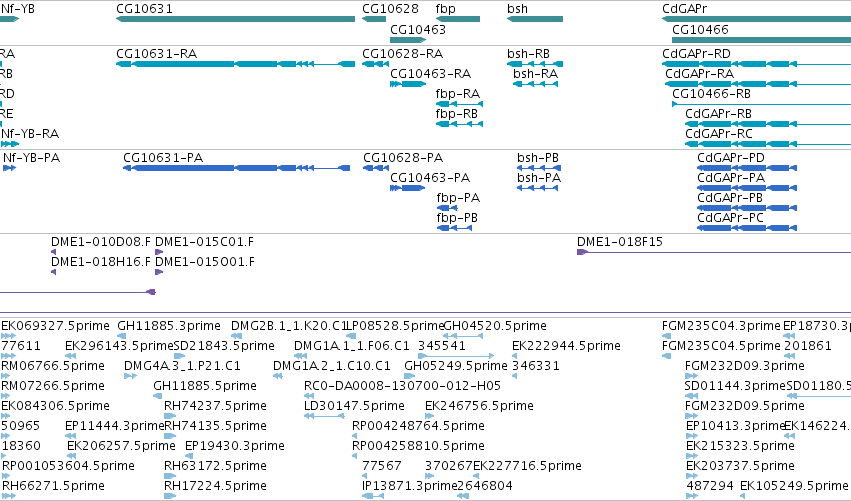Click transcript label "fbp-RA"
Image resolution: width=851 pixels, height=501 pixels.
(458, 94)
